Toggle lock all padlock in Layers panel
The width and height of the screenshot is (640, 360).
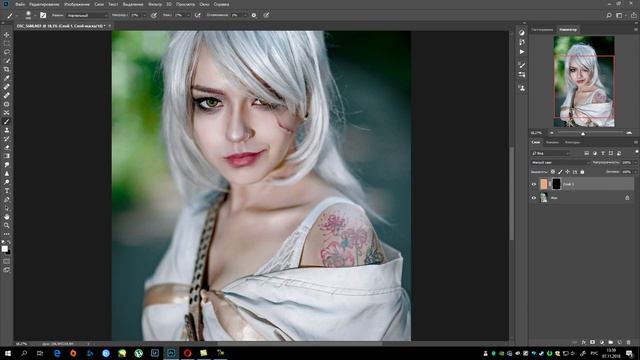(582, 172)
